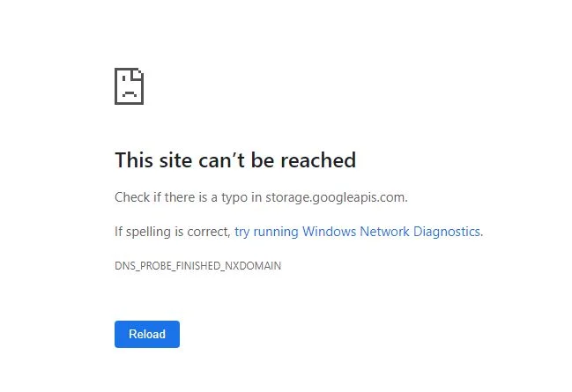Click the sad page error icon
Screen dimensions: 572x392
tap(129, 86)
